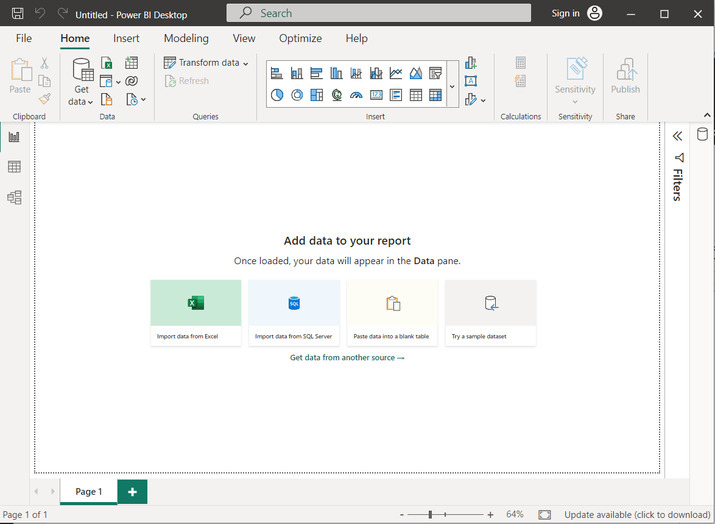Open the Sensitivity dropdown button

click(x=575, y=81)
